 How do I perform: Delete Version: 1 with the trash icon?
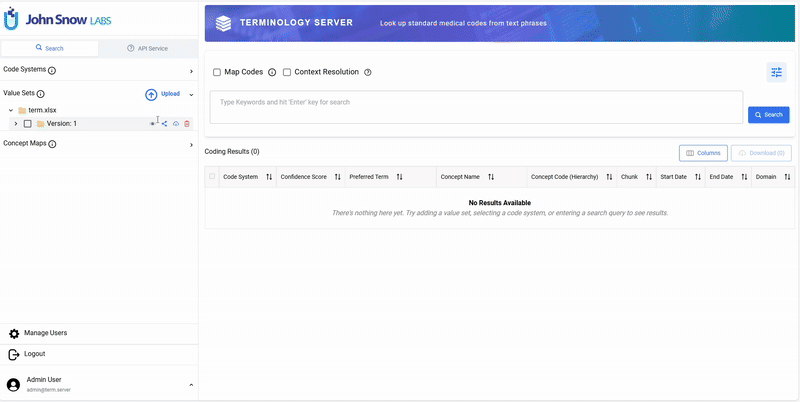pyautogui.click(x=187, y=124)
